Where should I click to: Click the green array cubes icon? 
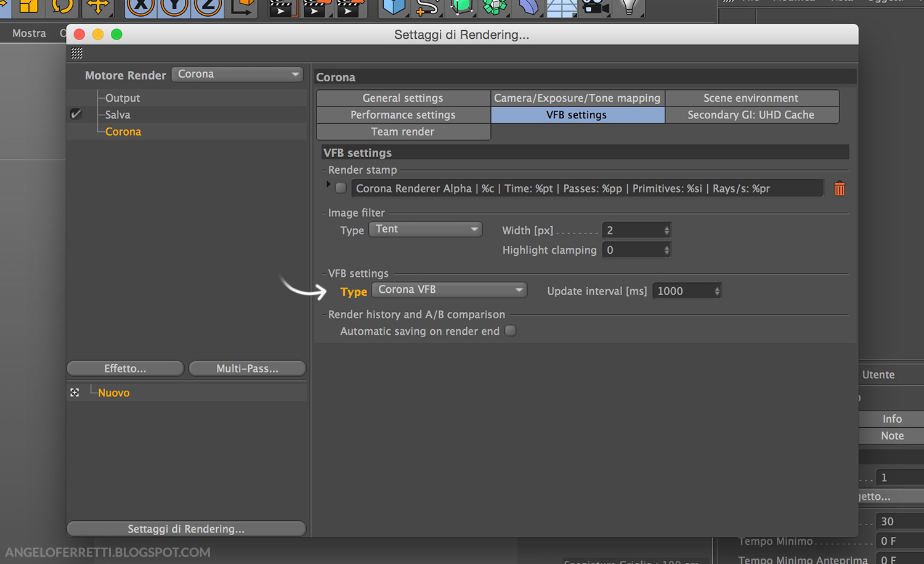click(495, 6)
